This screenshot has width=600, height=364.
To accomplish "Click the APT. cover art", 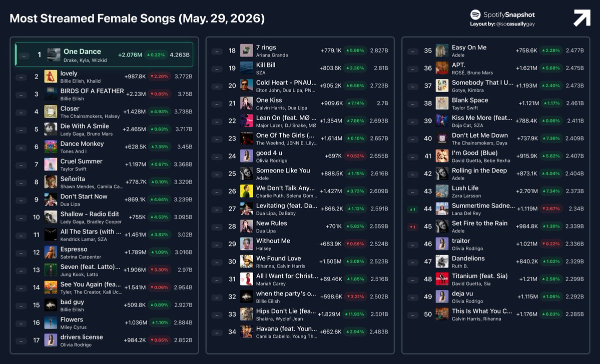I will (x=442, y=68).
